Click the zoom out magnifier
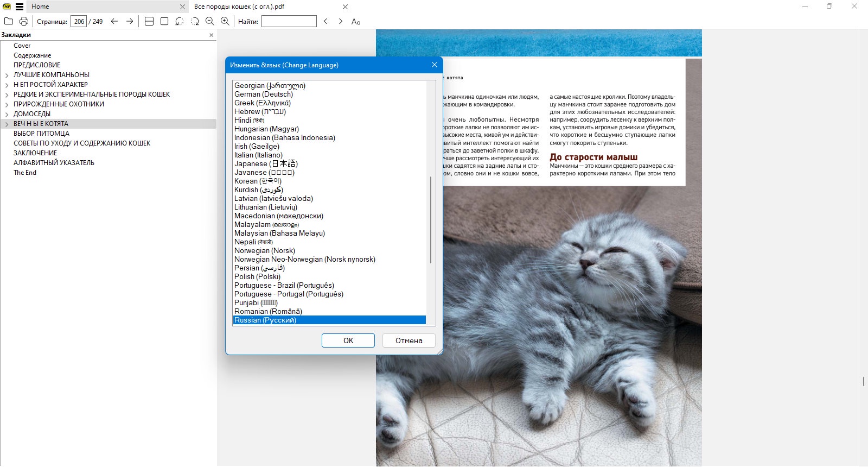 pos(210,21)
